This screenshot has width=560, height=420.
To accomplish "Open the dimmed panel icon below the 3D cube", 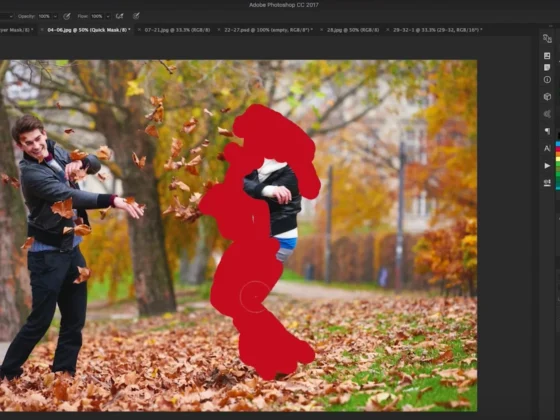I will click(x=547, y=114).
